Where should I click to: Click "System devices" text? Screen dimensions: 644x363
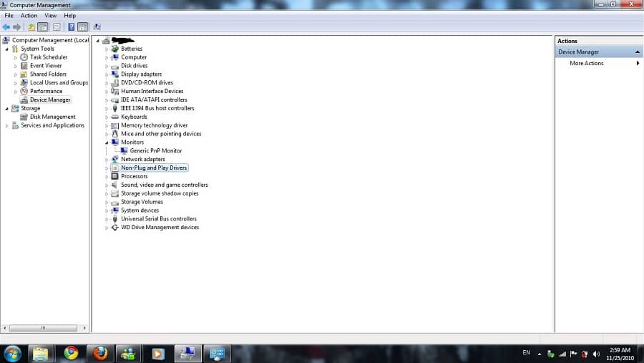tap(140, 210)
